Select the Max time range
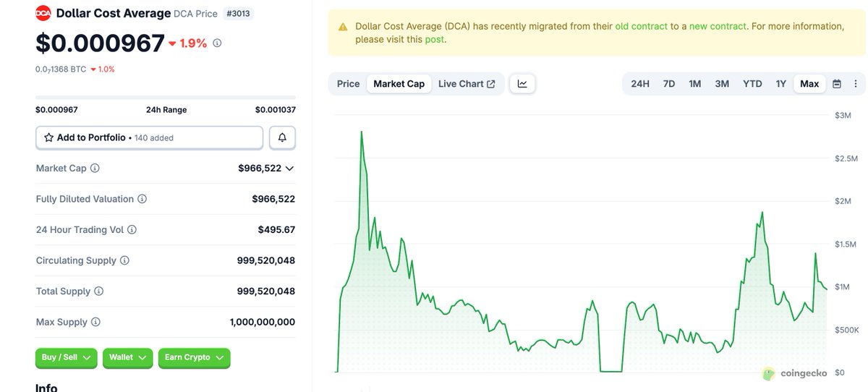Image resolution: width=868 pixels, height=392 pixels. (809, 84)
